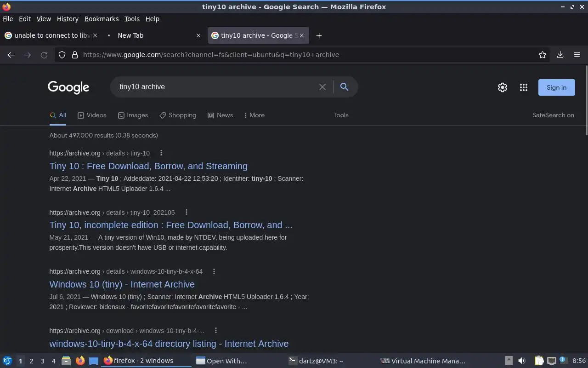Viewport: 588px width, 368px height.
Task: Open the Firefox downloads panel
Action: coord(560,55)
